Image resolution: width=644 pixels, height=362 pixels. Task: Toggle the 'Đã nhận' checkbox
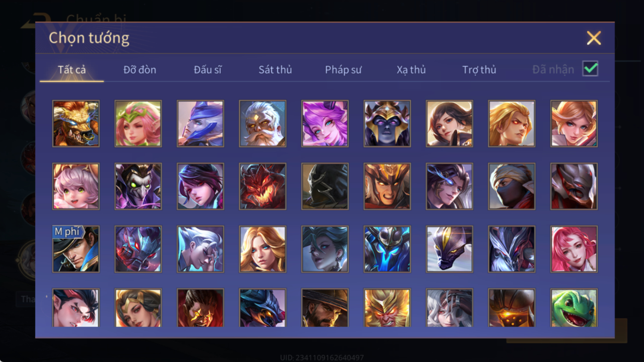[590, 69]
